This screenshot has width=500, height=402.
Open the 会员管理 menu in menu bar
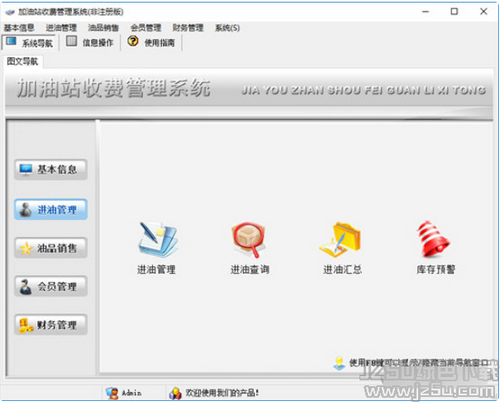click(x=146, y=28)
